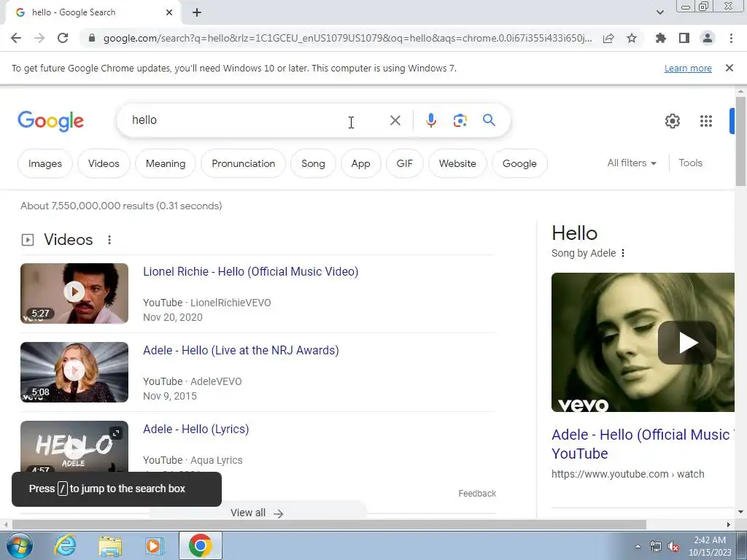Select the GIF filter chip
This screenshot has height=560, width=747.
pyautogui.click(x=404, y=163)
